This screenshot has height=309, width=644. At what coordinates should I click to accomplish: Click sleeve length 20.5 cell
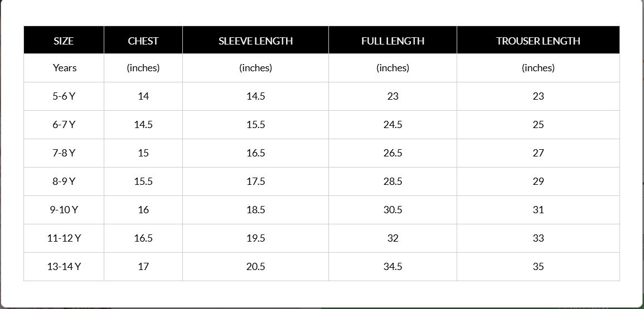[x=255, y=266]
